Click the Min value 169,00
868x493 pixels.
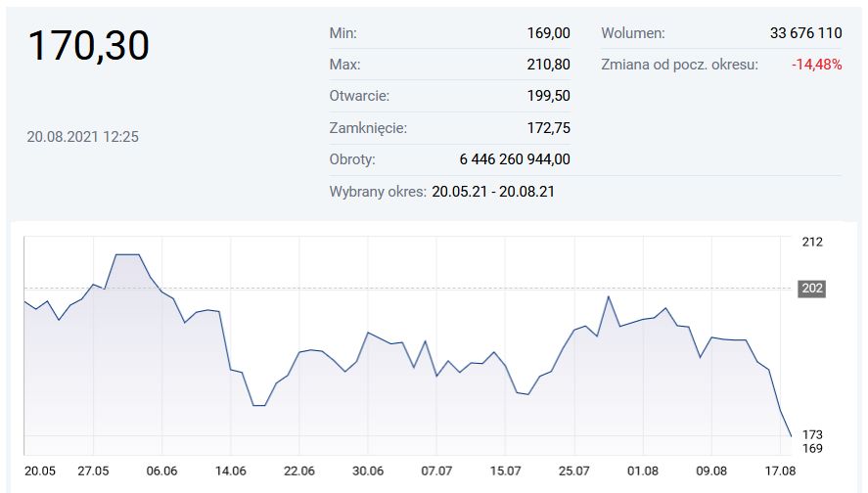click(548, 33)
